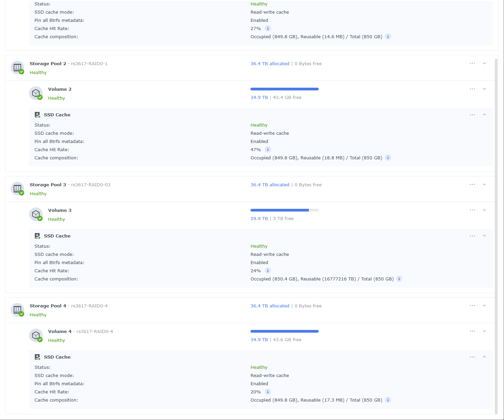
Task: Click the vertical scrollbar on right
Action: pos(496,235)
